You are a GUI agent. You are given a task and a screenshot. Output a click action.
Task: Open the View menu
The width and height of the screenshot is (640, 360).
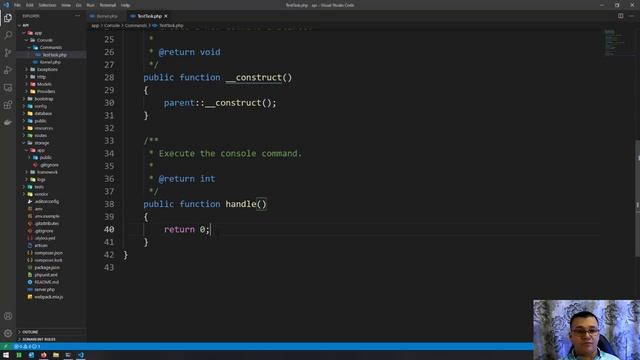click(66, 5)
